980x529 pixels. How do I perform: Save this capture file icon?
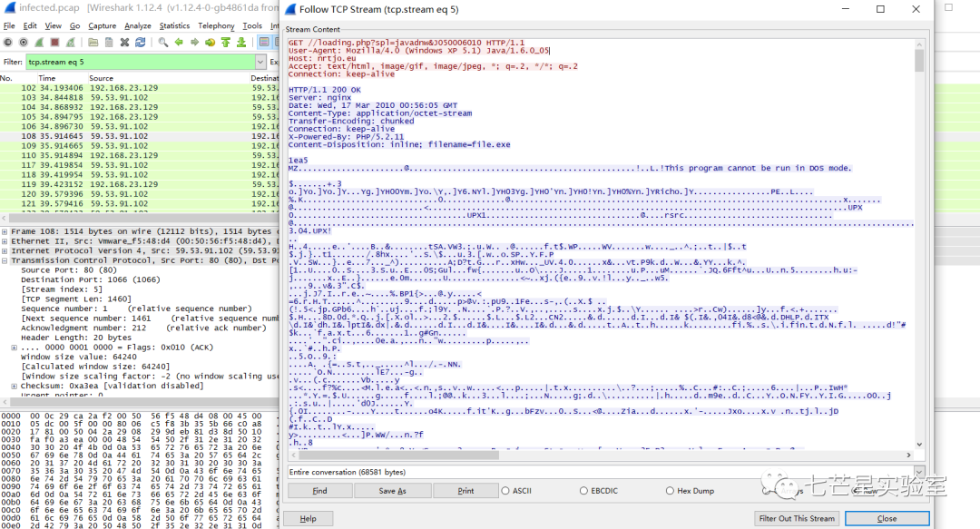(109, 42)
